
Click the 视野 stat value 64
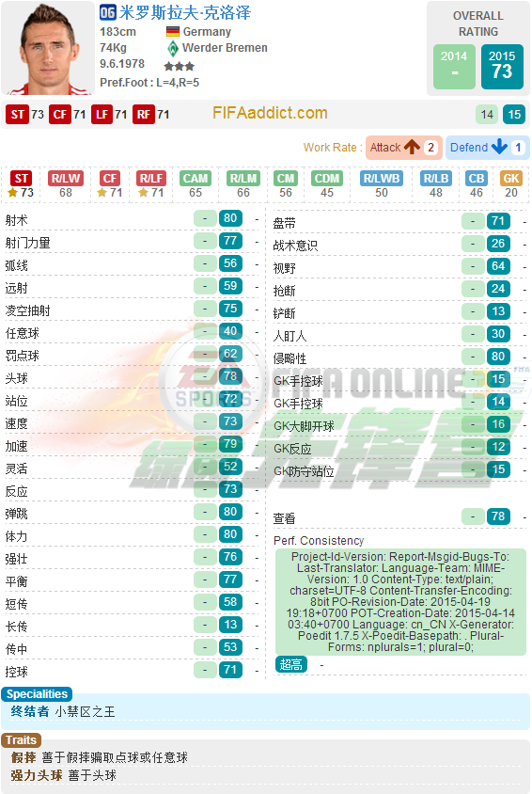pos(498,266)
